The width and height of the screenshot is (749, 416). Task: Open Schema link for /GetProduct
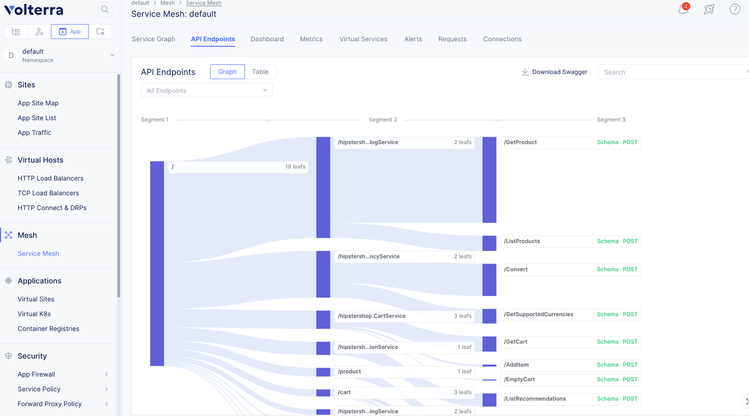click(x=607, y=142)
